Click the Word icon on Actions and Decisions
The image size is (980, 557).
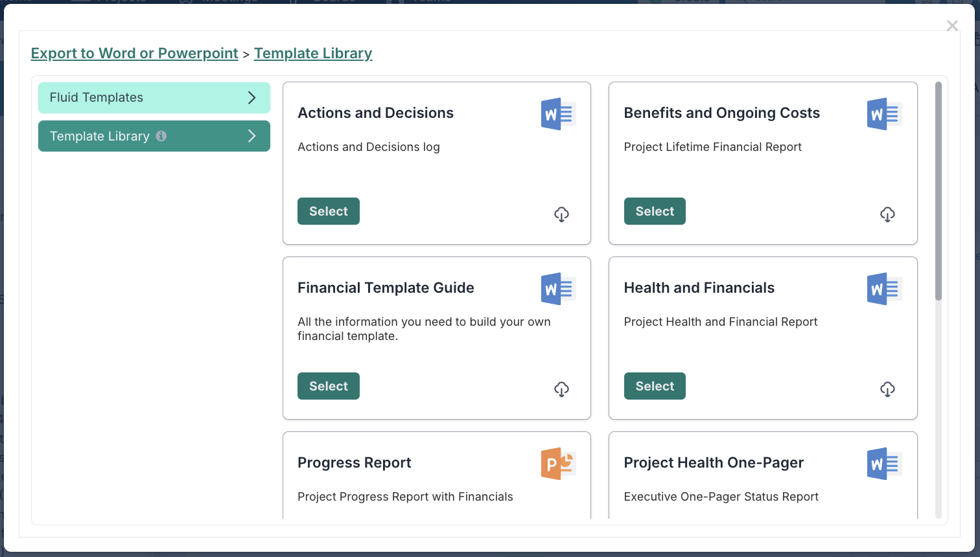coord(558,114)
